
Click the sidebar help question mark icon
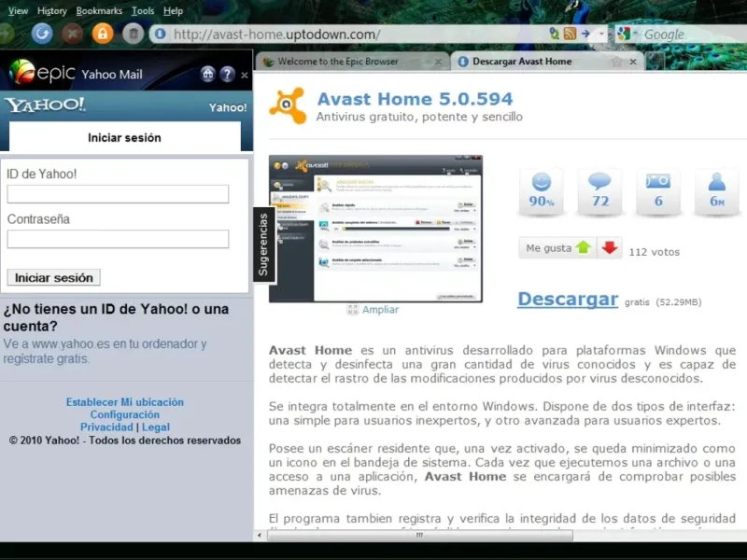227,74
